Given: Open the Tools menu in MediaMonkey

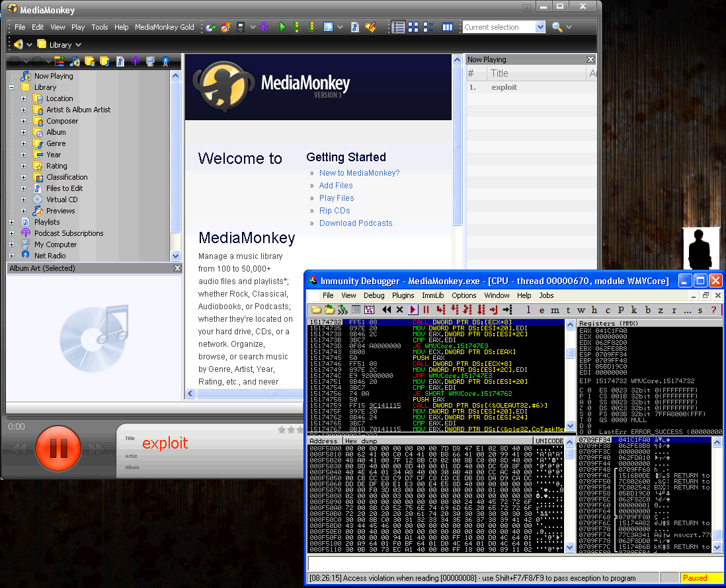Looking at the screenshot, I should [100, 27].
